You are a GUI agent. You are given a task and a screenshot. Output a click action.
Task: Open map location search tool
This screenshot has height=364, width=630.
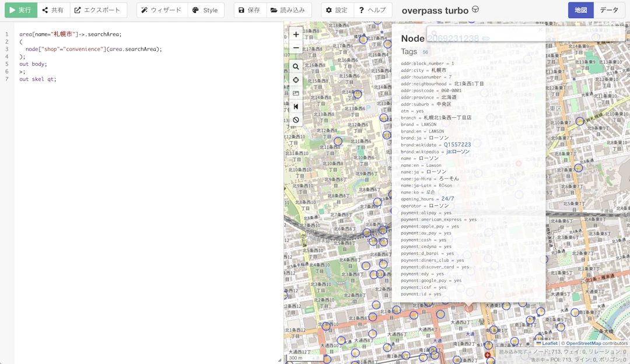pyautogui.click(x=296, y=66)
